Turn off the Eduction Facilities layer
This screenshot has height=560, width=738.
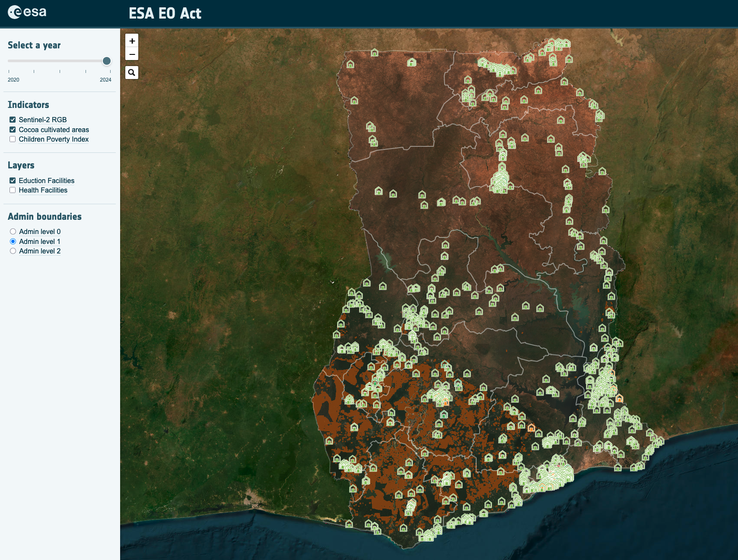point(13,180)
